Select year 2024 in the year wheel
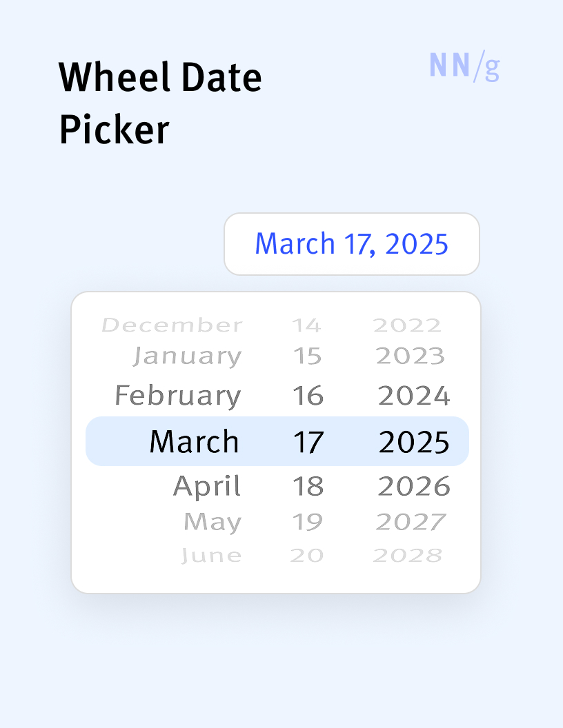Screen dimensions: 563x728 pos(414,396)
